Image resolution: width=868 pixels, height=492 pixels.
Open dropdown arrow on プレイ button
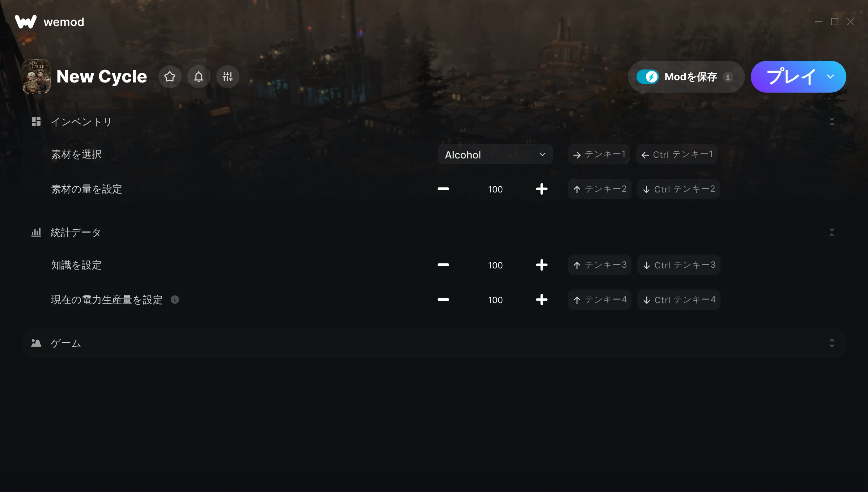(830, 77)
